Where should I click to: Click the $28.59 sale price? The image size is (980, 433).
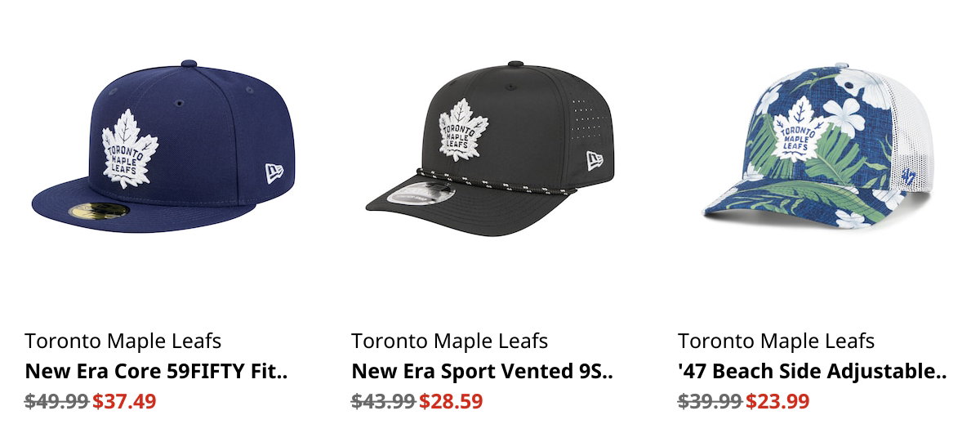tap(451, 401)
